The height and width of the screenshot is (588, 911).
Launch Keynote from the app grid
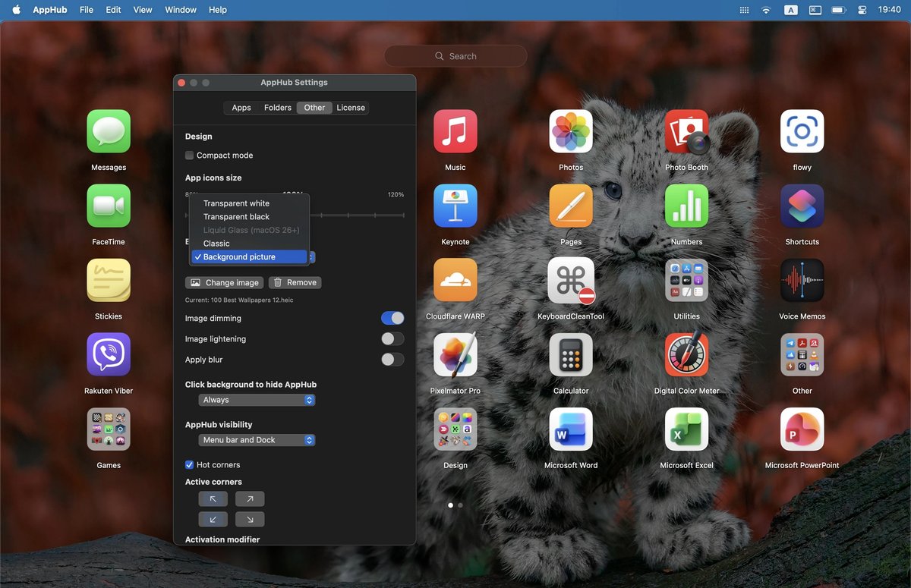[x=455, y=206]
